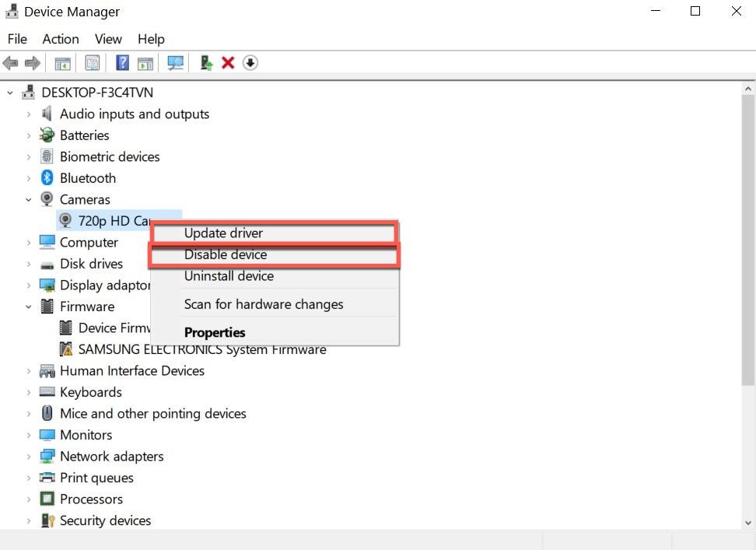Expand the Audio inputs and outputs node
This screenshot has height=550, width=756.
[x=29, y=114]
